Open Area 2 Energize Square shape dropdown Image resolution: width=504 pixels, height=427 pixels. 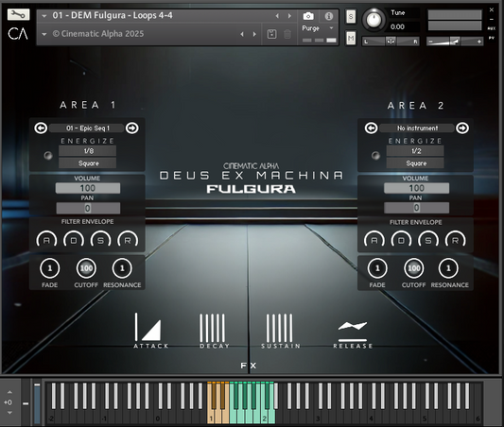(x=415, y=163)
